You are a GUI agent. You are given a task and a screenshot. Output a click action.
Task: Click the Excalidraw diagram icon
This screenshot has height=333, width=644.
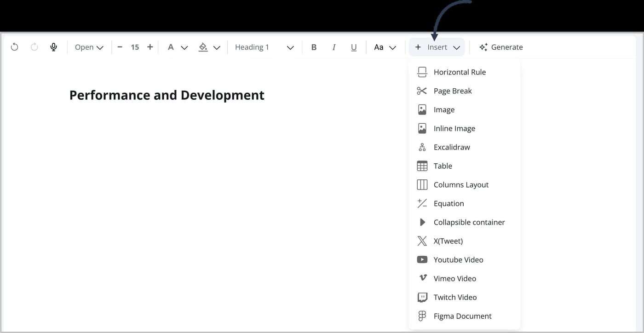(422, 147)
